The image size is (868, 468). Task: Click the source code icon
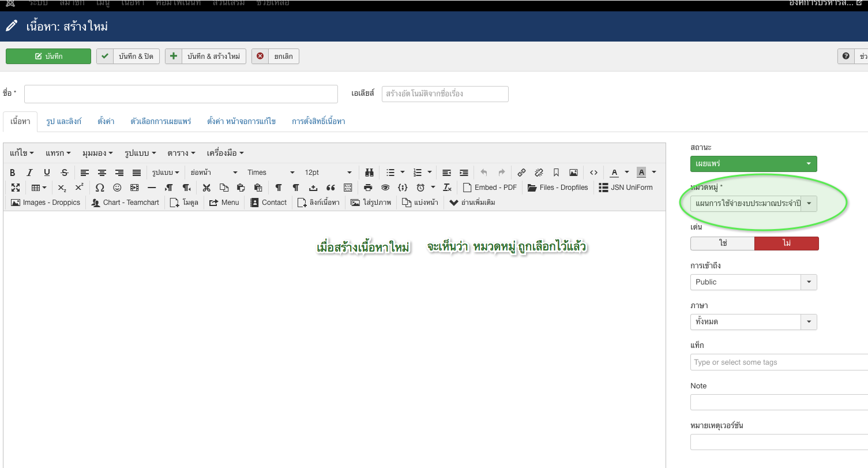click(x=593, y=173)
